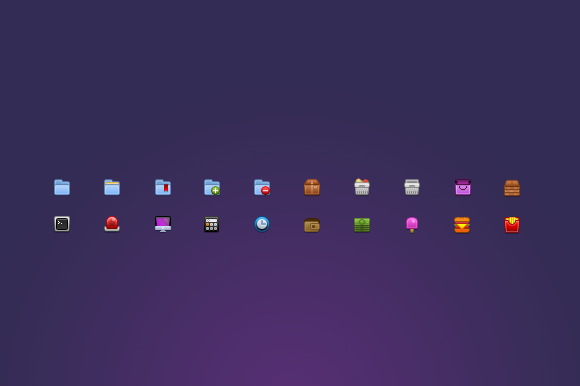Select the pink popsicle icon

coord(412,225)
